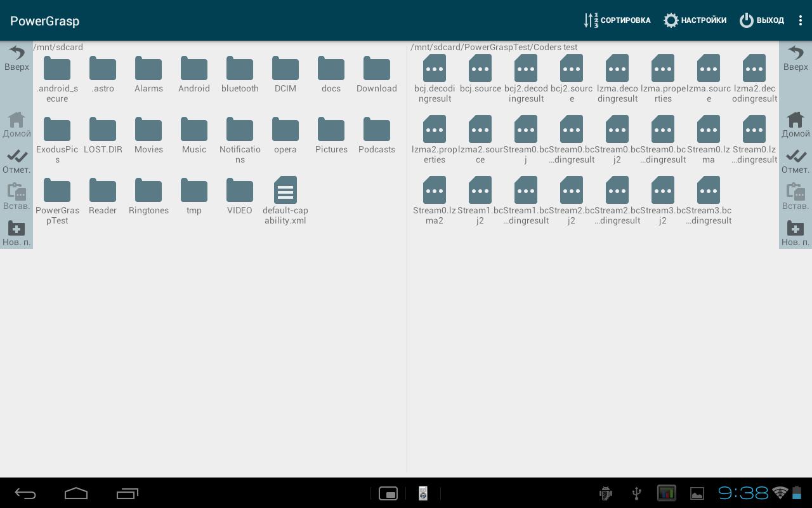Select the Stream0.lzma2 file
The width and height of the screenshot is (812, 508).
point(435,201)
